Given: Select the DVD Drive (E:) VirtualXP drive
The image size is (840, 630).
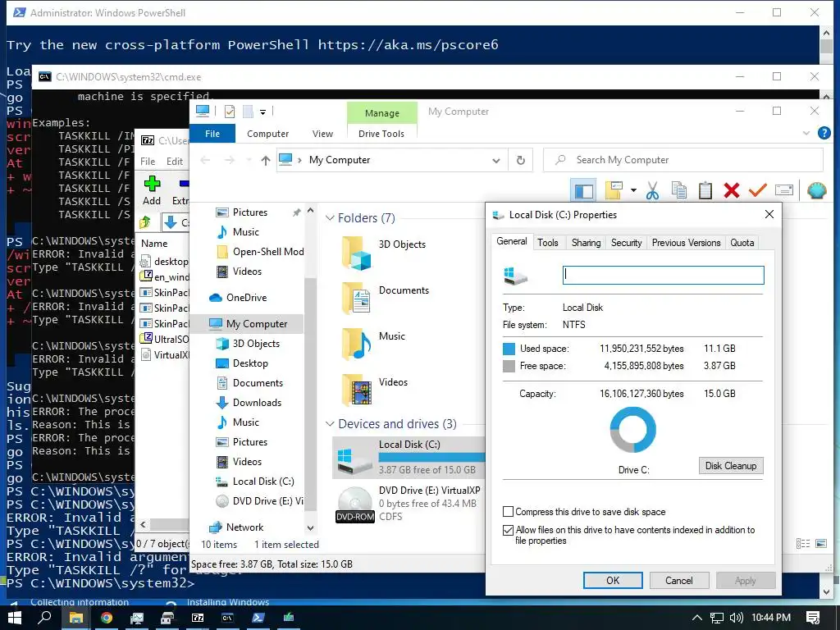Looking at the screenshot, I should [x=409, y=503].
